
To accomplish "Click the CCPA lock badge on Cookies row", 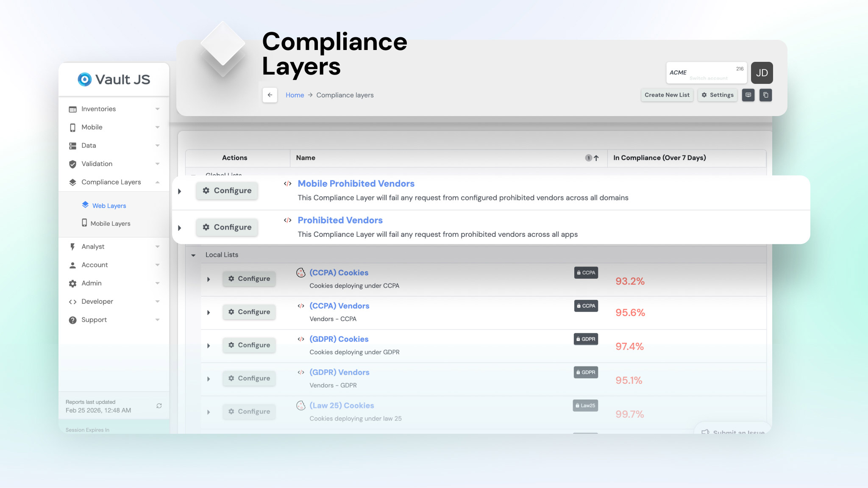I will pos(586,273).
